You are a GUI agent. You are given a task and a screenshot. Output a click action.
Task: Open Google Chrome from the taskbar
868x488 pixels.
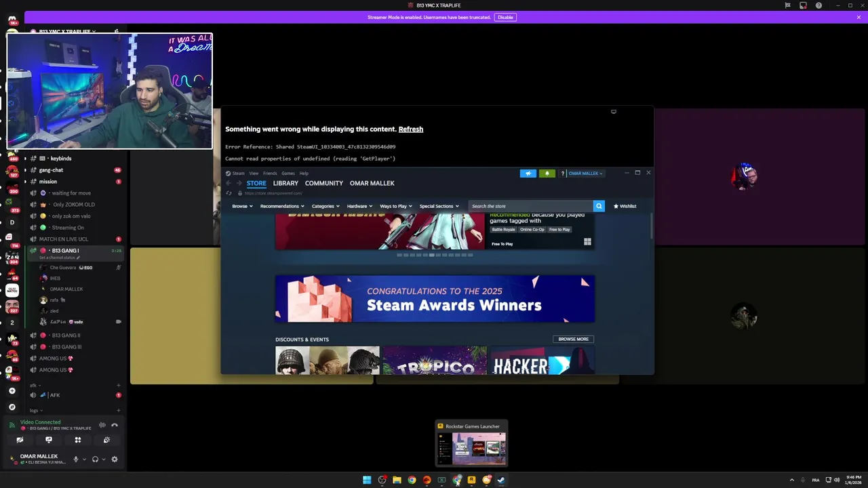click(412, 480)
